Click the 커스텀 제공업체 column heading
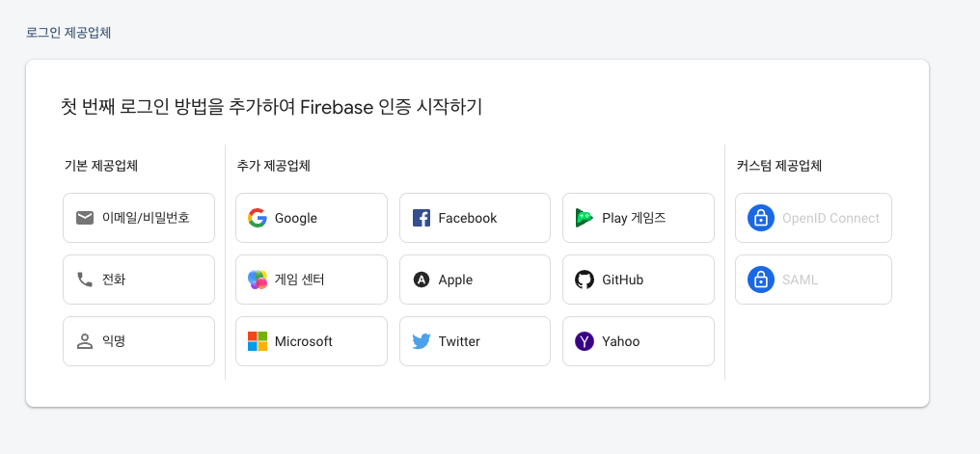 pyautogui.click(x=778, y=166)
